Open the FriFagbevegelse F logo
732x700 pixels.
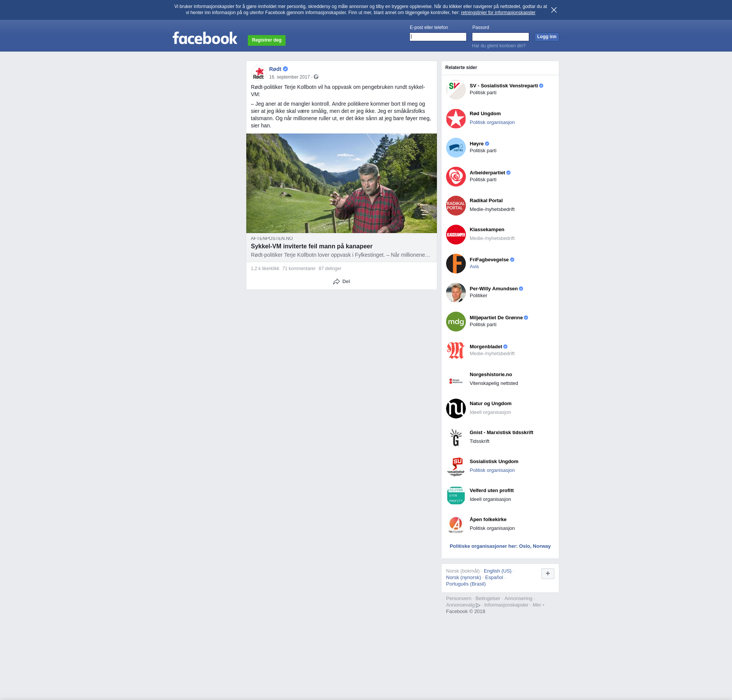[456, 264]
